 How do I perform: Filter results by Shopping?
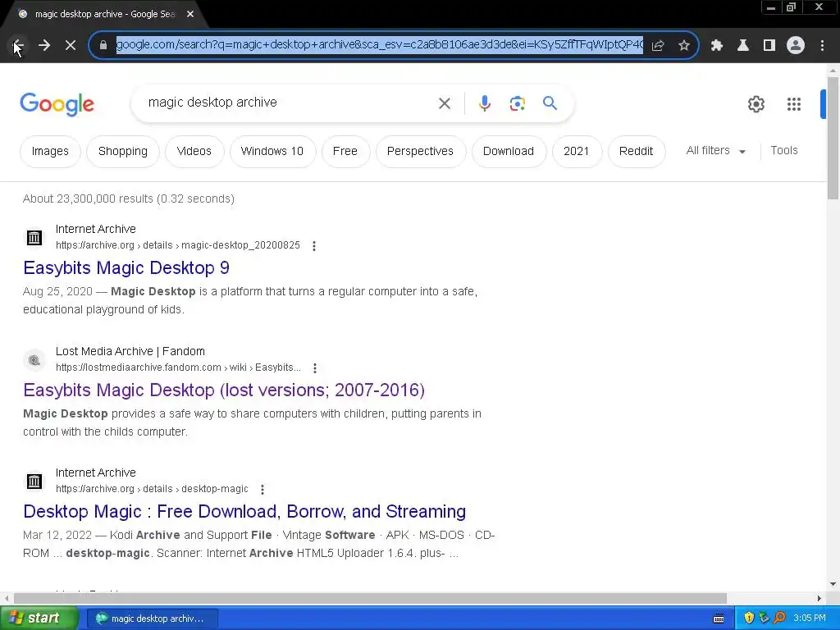coord(123,151)
